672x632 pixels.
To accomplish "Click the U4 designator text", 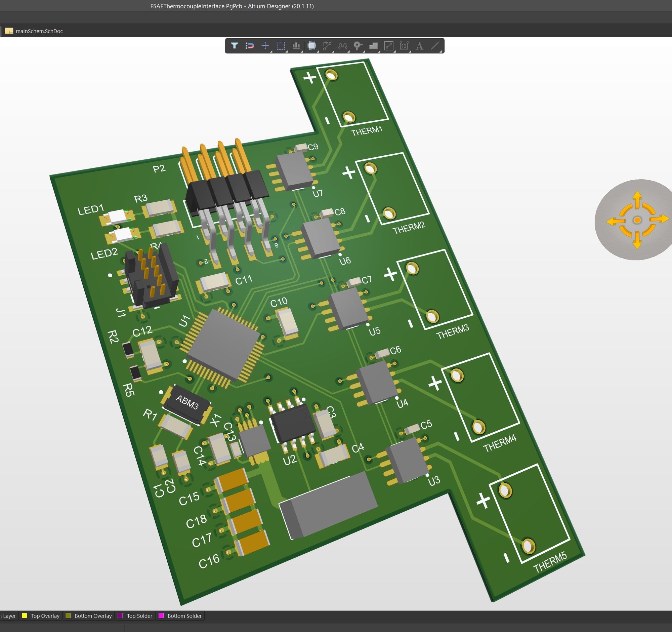I will click(402, 403).
